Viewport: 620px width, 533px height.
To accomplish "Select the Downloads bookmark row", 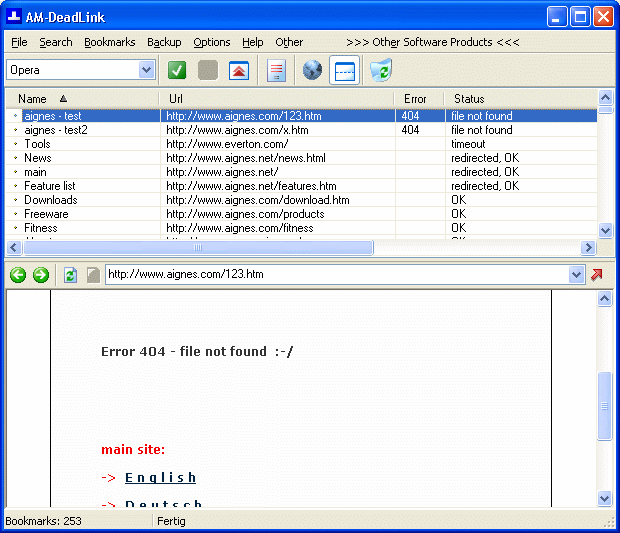I will [x=50, y=200].
